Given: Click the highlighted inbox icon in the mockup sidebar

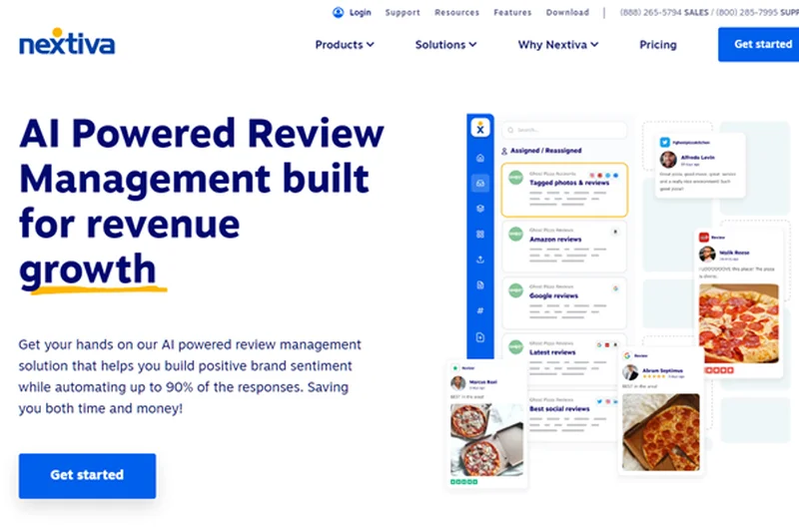Looking at the screenshot, I should 480,183.
